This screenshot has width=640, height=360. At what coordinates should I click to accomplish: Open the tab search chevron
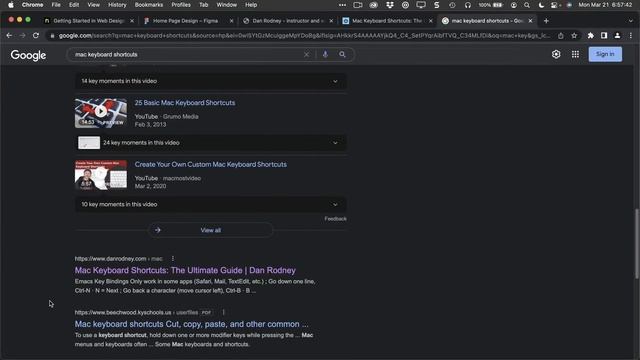[631, 21]
